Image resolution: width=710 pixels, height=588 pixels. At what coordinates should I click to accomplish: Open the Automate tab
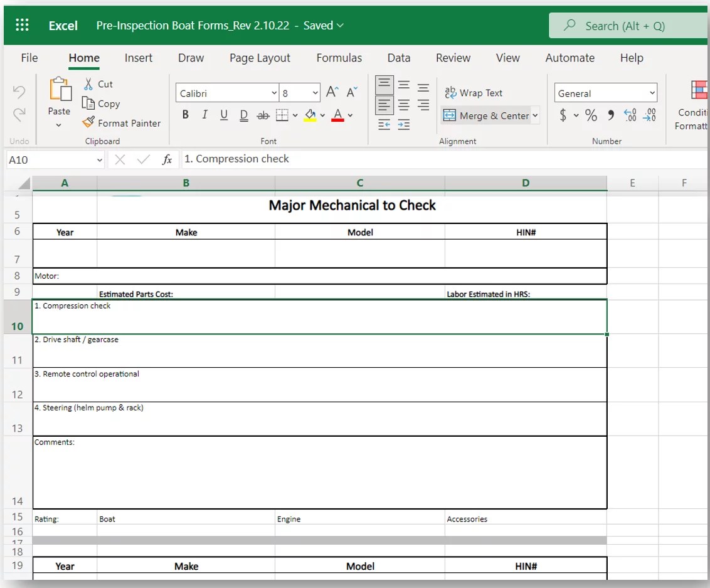(570, 58)
